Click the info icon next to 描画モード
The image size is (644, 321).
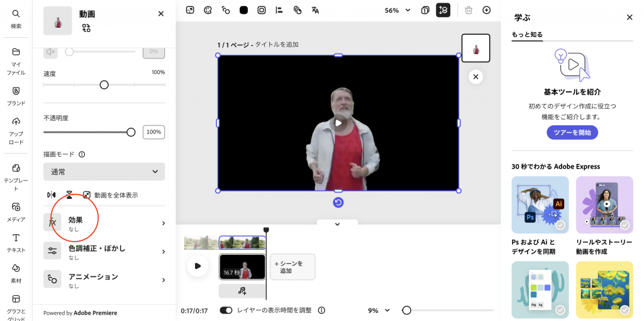pos(82,155)
